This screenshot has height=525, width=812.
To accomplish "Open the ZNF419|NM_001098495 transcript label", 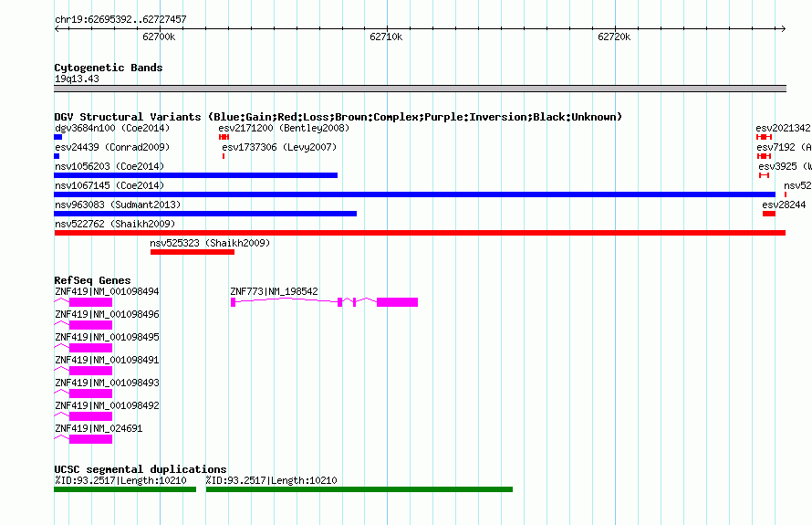I will click(x=107, y=337).
